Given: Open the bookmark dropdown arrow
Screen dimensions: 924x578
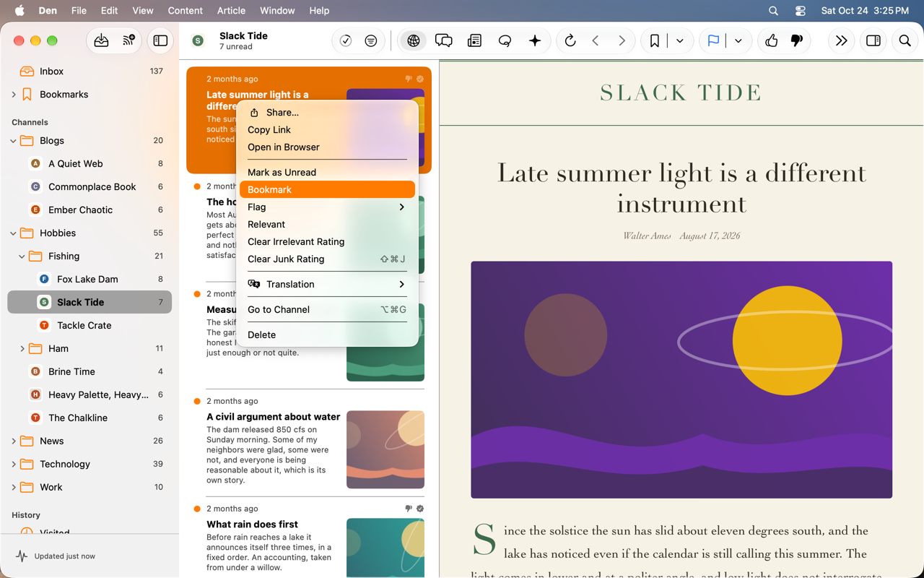Looking at the screenshot, I should click(x=680, y=41).
